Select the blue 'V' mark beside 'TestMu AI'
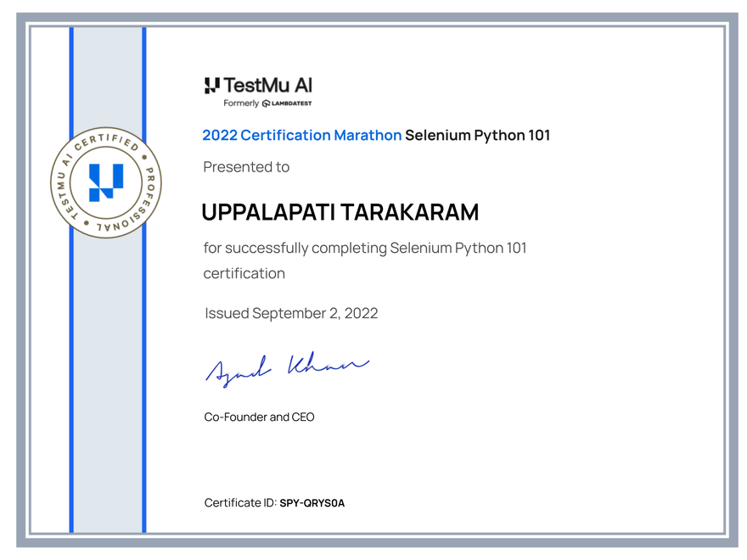 tap(211, 85)
